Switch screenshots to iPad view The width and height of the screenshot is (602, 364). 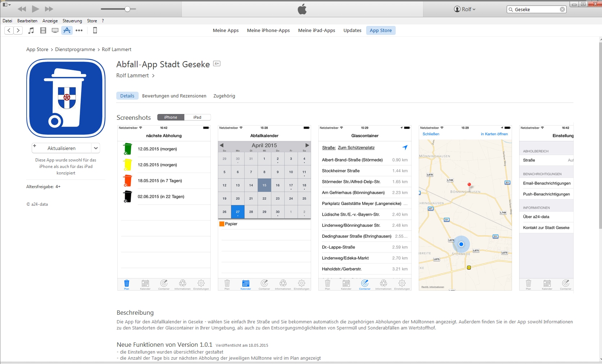coord(197,117)
